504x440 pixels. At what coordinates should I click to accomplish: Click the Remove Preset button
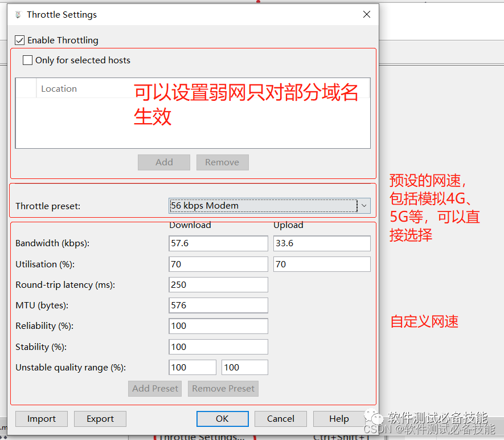223,389
